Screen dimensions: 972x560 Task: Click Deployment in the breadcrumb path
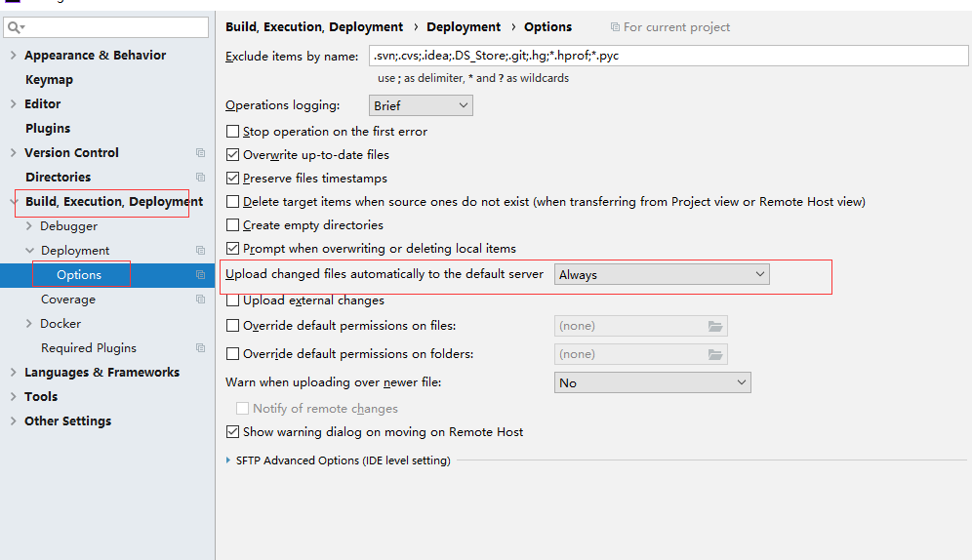pos(463,27)
